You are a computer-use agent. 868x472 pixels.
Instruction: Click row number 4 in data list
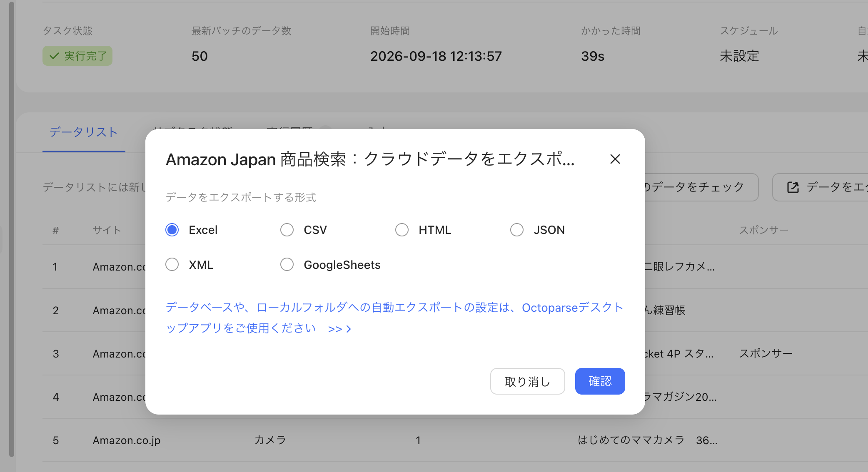pyautogui.click(x=56, y=397)
